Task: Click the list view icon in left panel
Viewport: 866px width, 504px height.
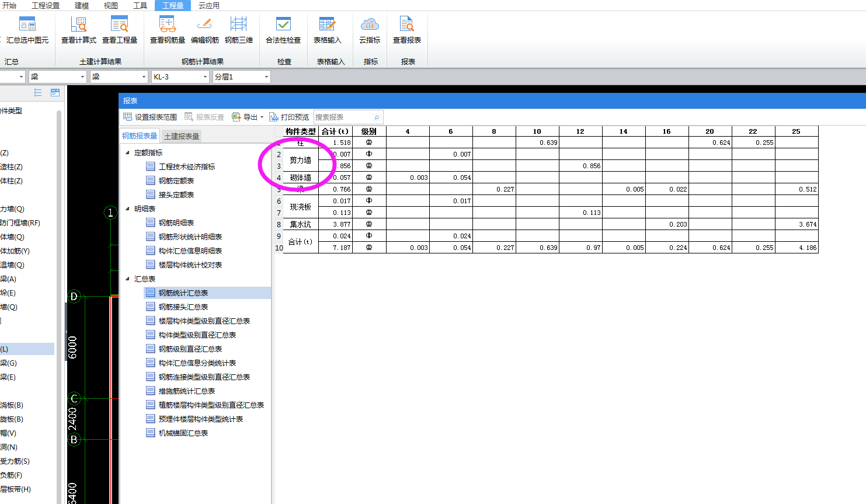Action: pos(38,92)
